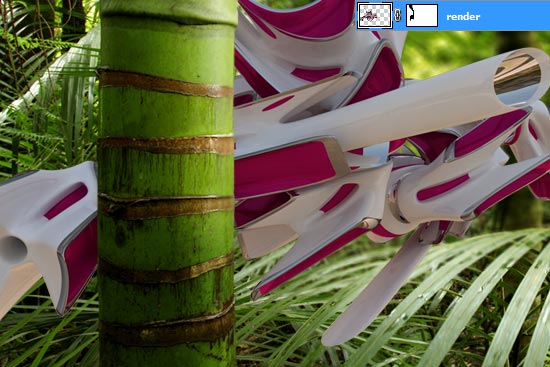The image size is (550, 367).
Task: Select the render layer thumbnail
Action: point(375,15)
